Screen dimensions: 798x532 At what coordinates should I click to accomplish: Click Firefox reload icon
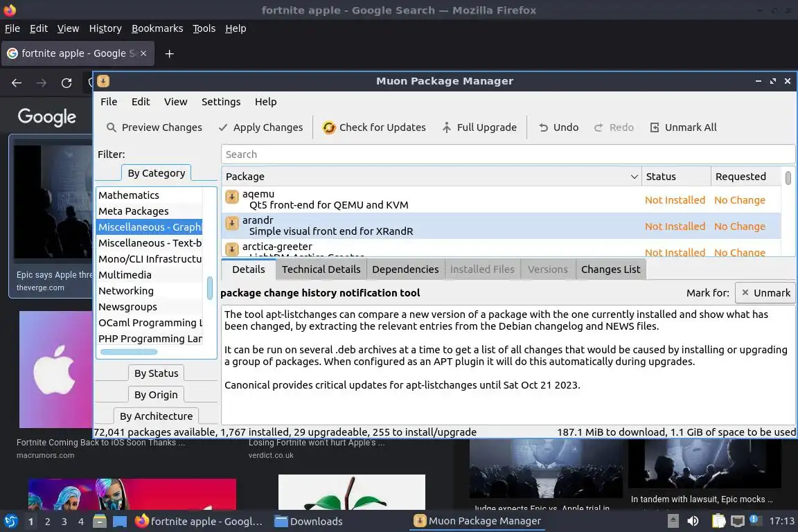[66, 83]
